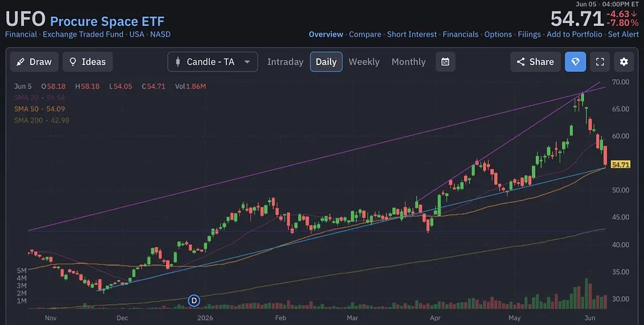This screenshot has width=644, height=325.
Task: Open the Draw tool
Action: [x=34, y=61]
